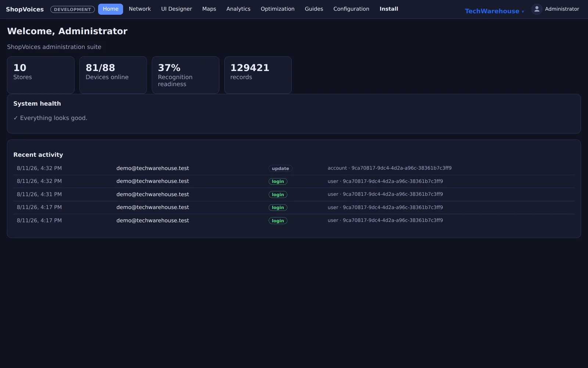Open the Analytics page
This screenshot has width=588, height=368.
pyautogui.click(x=238, y=9)
